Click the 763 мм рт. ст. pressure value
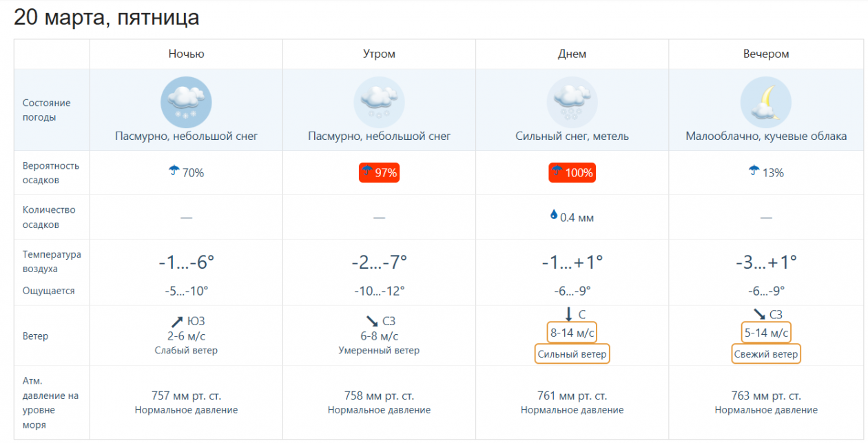Viewport: 868px width, 443px height. click(766, 395)
